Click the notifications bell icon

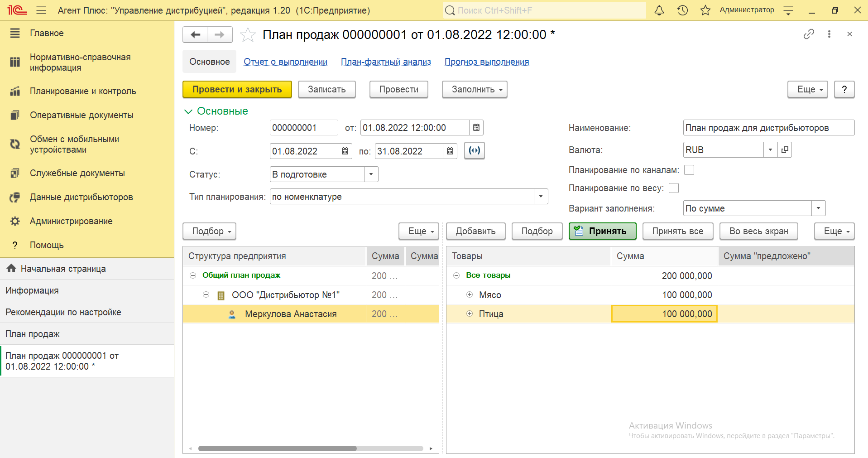[x=659, y=10]
